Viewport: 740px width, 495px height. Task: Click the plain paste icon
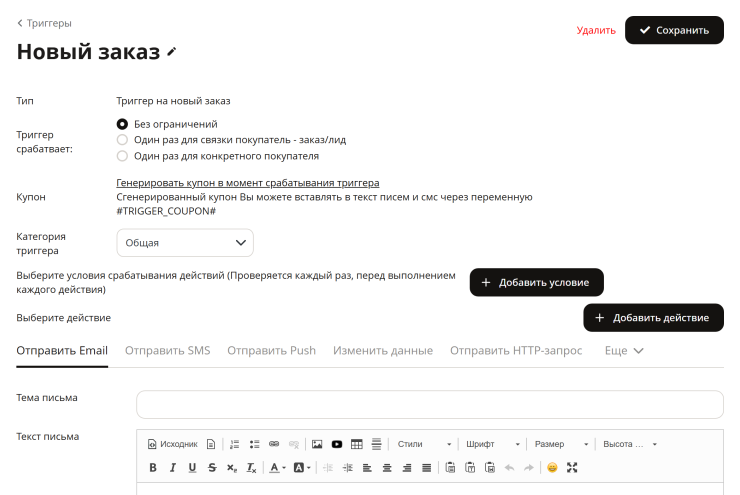(450, 468)
